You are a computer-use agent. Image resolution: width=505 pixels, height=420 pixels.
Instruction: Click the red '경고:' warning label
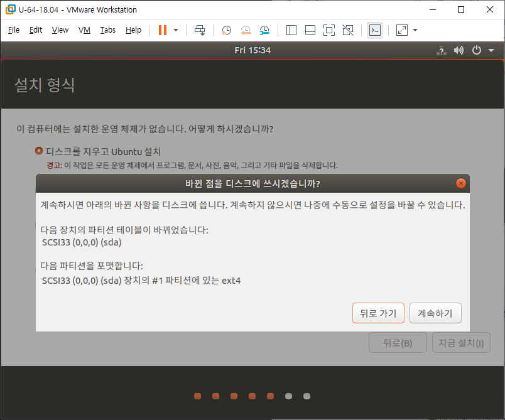click(x=54, y=165)
